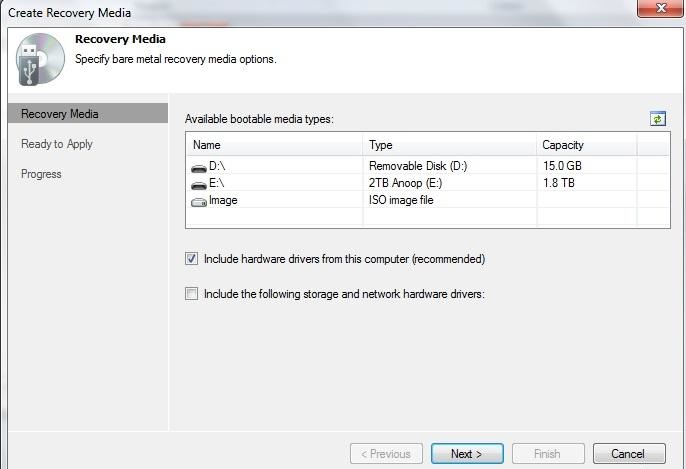Screen dimensions: 686x469
Task: Sort by the Name column header
Action: [x=275, y=145]
